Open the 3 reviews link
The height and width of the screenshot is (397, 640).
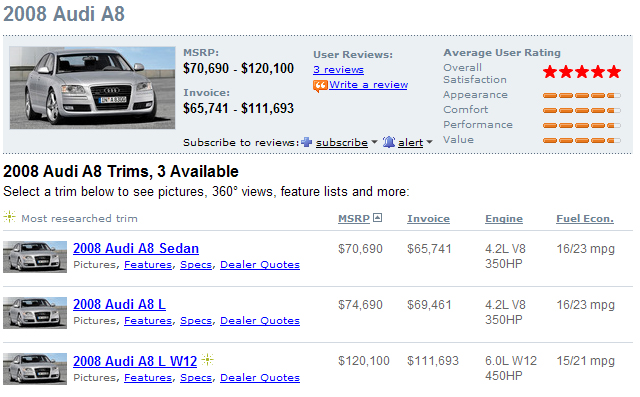pyautogui.click(x=338, y=70)
